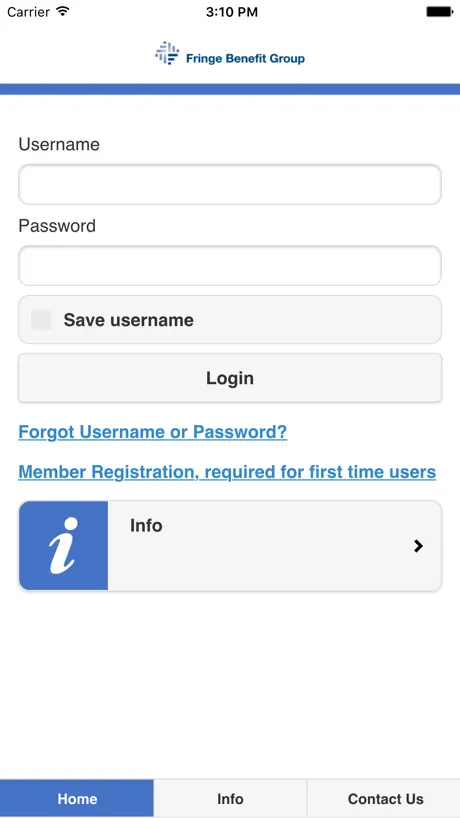Expand the Info row chevron arrow

click(x=418, y=546)
